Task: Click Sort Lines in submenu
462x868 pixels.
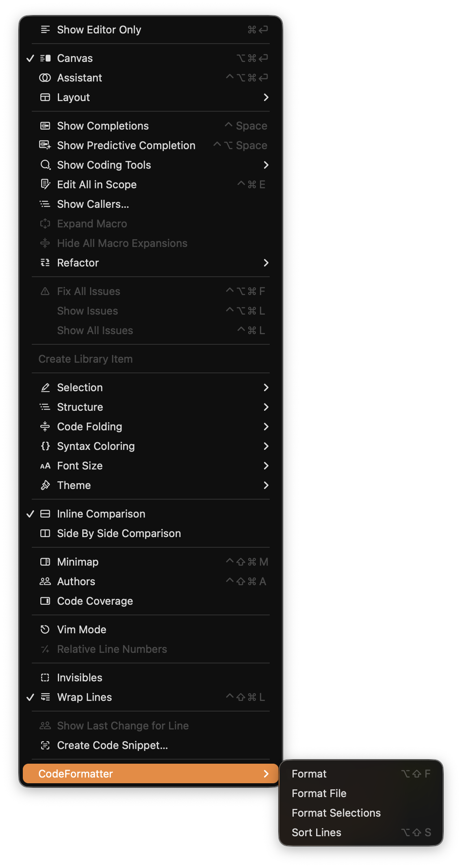Action: click(x=316, y=832)
